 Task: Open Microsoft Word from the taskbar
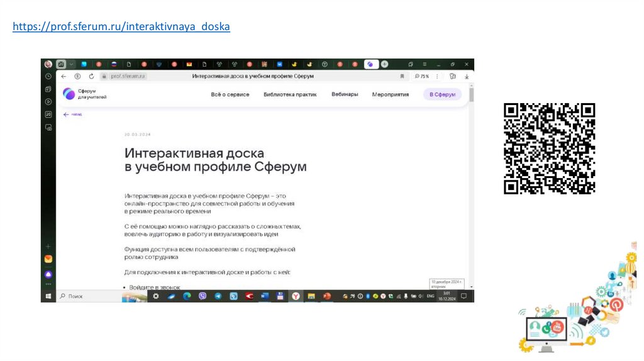pos(264,296)
